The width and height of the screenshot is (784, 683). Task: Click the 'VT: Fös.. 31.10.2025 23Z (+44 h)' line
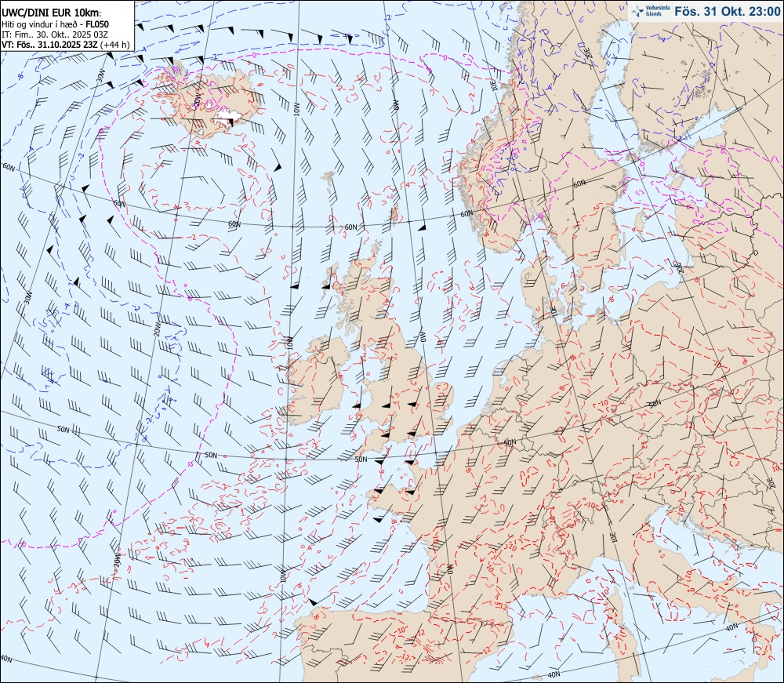point(66,45)
